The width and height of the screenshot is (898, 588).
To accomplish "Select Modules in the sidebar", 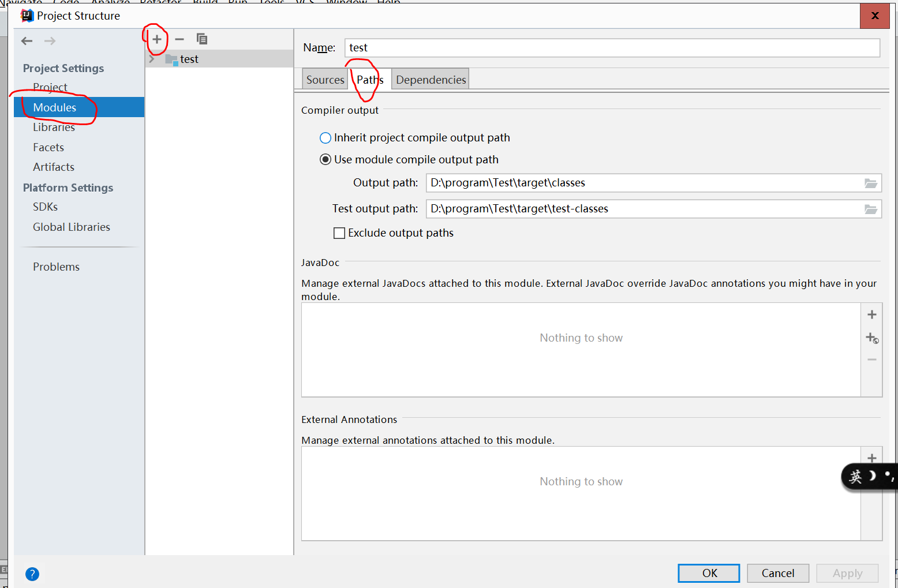I will [79, 107].
